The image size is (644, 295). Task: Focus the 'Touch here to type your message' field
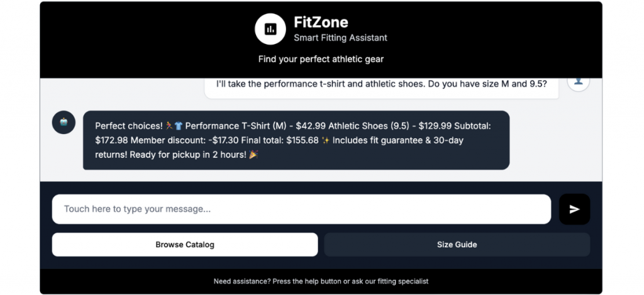[301, 209]
